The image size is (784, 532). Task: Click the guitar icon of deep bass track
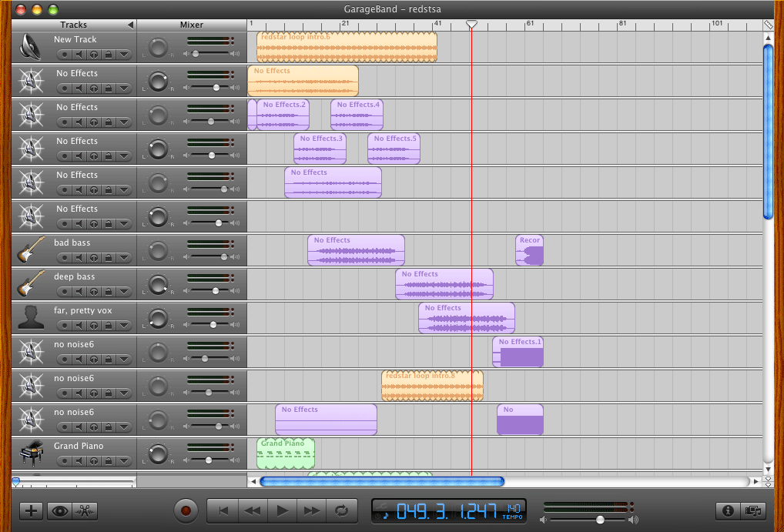click(31, 283)
